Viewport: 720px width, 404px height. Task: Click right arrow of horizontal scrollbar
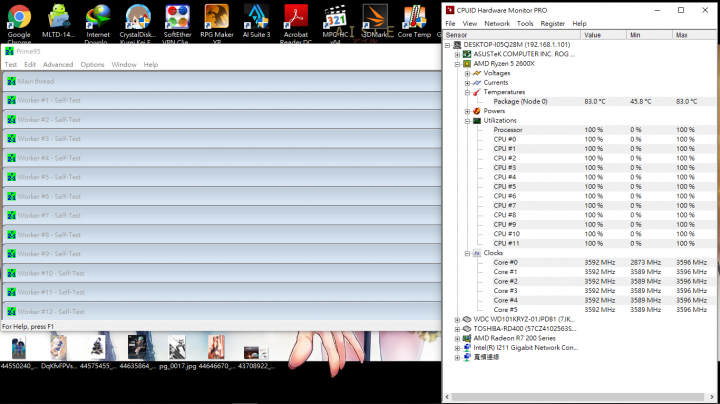[x=711, y=397]
